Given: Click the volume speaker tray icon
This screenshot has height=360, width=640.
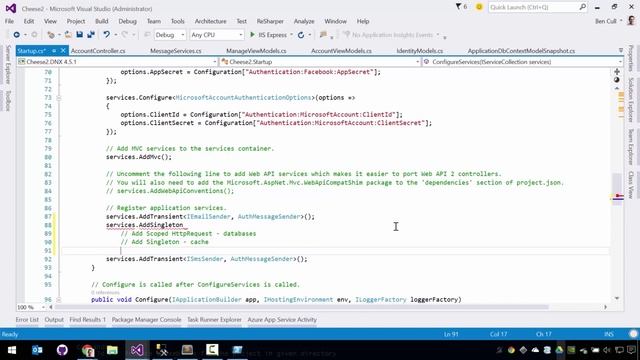Looking at the screenshot, I should click(607, 350).
